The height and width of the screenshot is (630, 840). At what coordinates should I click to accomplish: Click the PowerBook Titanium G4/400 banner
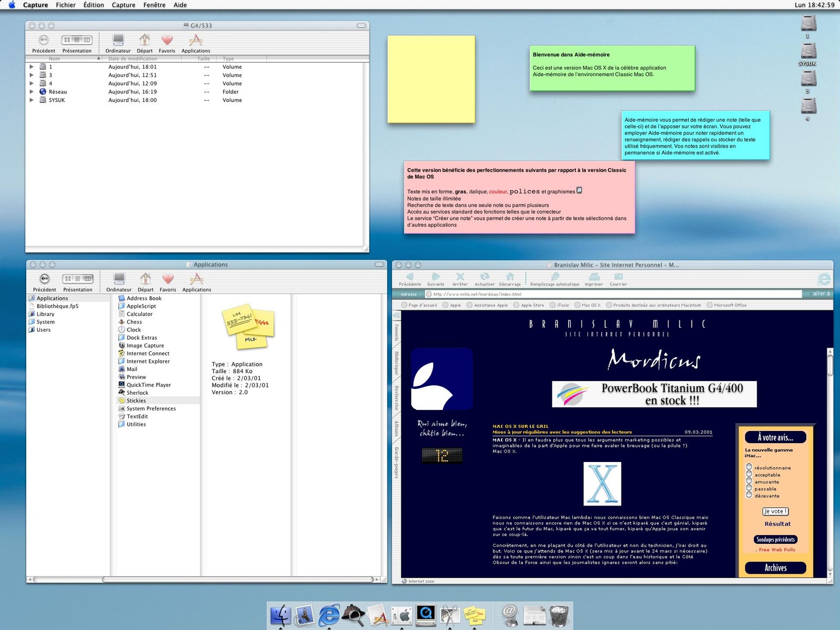(654, 394)
